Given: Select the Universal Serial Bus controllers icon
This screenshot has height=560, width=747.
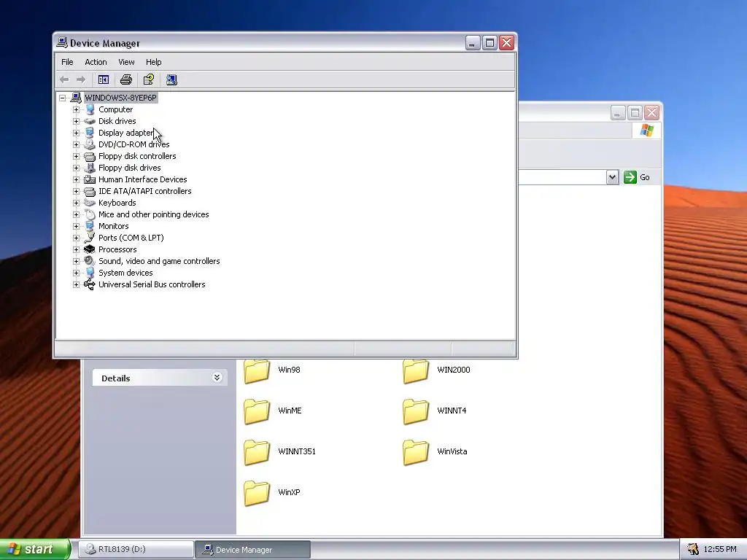Looking at the screenshot, I should [x=90, y=284].
